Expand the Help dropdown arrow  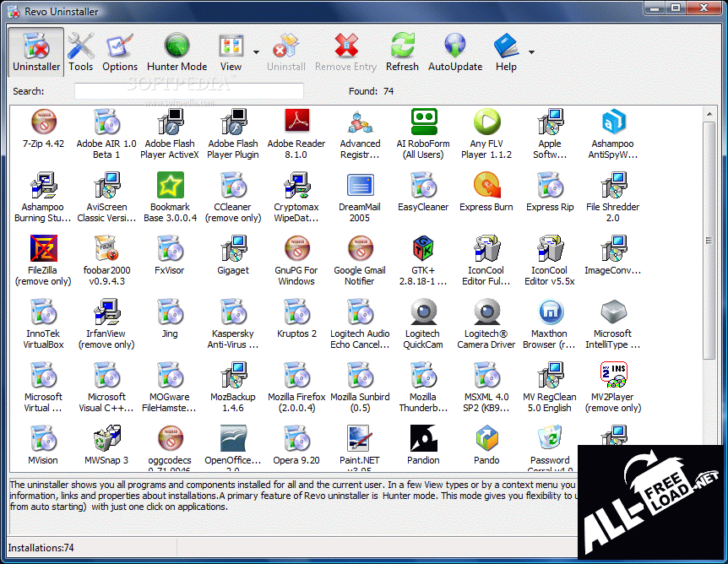531,52
